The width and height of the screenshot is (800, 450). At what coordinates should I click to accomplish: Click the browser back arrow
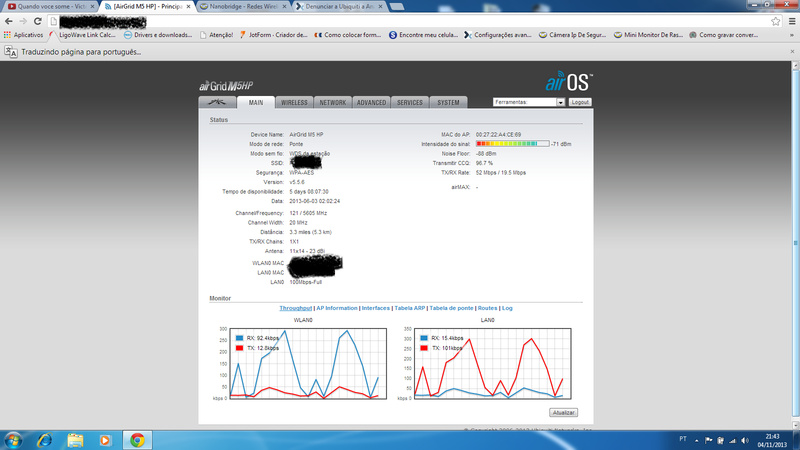pos(9,21)
